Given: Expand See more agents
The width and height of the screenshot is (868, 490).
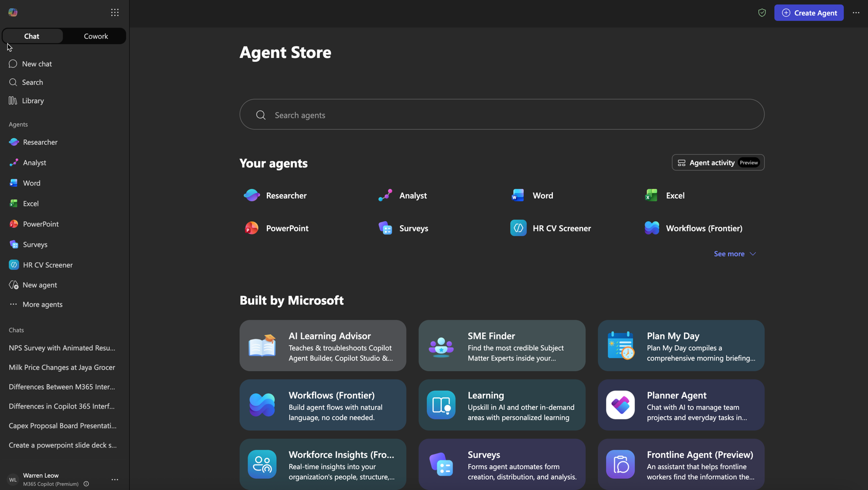Looking at the screenshot, I should pyautogui.click(x=735, y=253).
